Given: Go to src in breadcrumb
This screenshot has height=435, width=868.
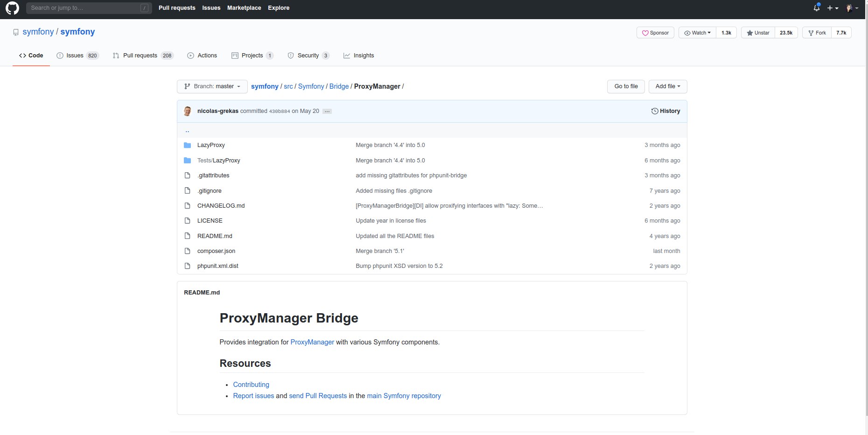Looking at the screenshot, I should 288,86.
